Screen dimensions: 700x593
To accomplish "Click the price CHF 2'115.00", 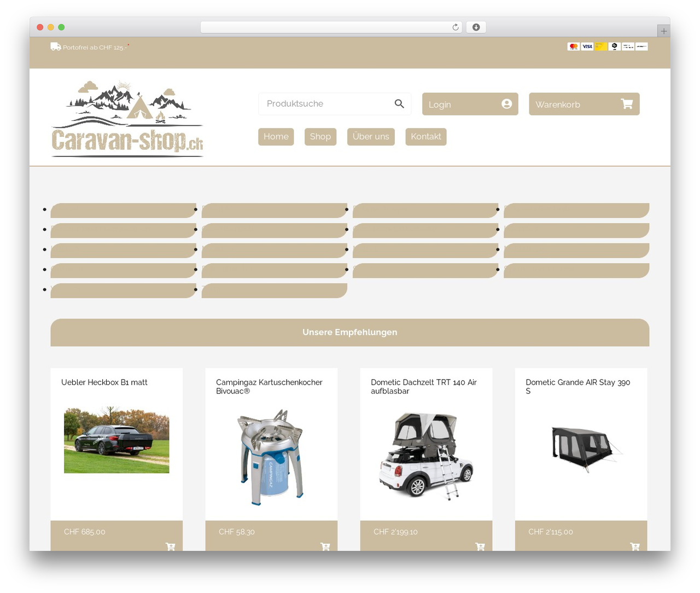I will (x=551, y=532).
